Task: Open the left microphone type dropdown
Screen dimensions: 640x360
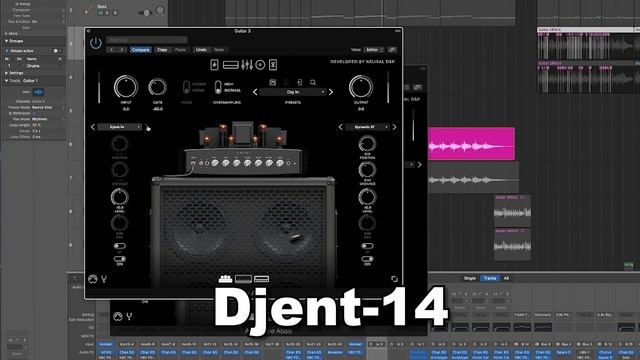Action: click(120, 127)
